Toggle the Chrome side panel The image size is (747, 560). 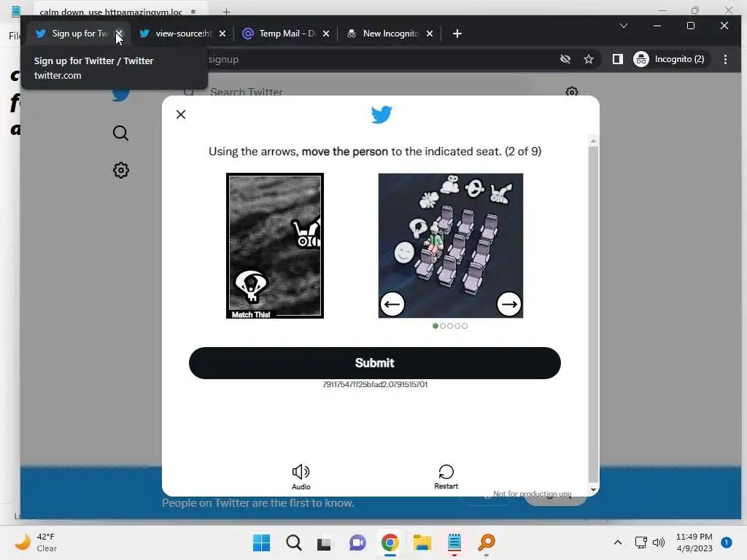click(x=617, y=59)
